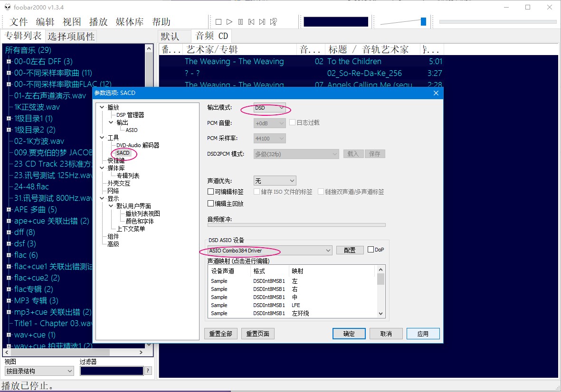Click the 载入 button
Screen dimensions: 561x392
[x=353, y=154]
